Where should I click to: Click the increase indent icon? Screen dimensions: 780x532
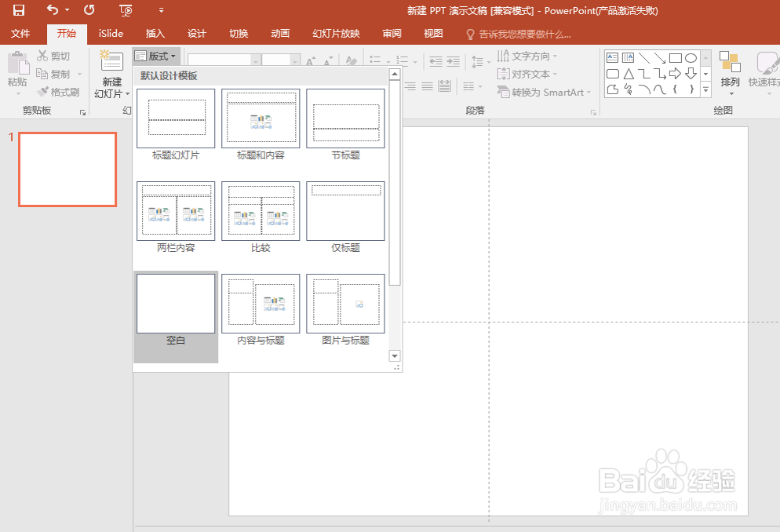pyautogui.click(x=454, y=61)
